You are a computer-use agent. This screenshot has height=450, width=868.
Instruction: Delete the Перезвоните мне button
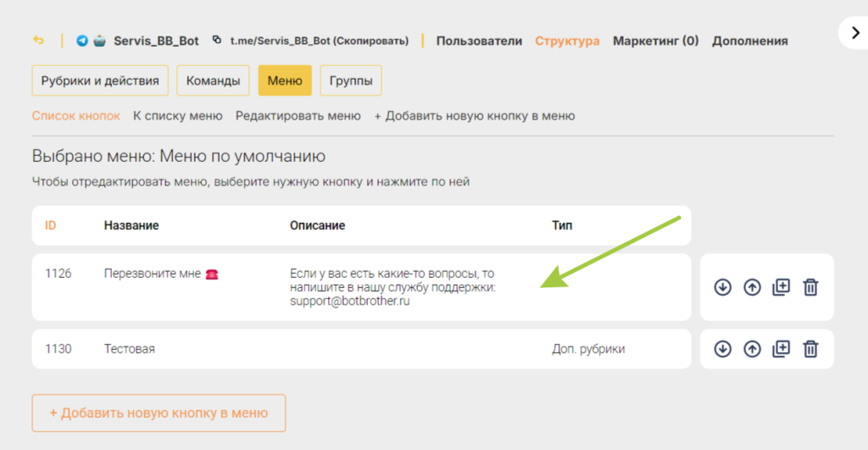[810, 287]
